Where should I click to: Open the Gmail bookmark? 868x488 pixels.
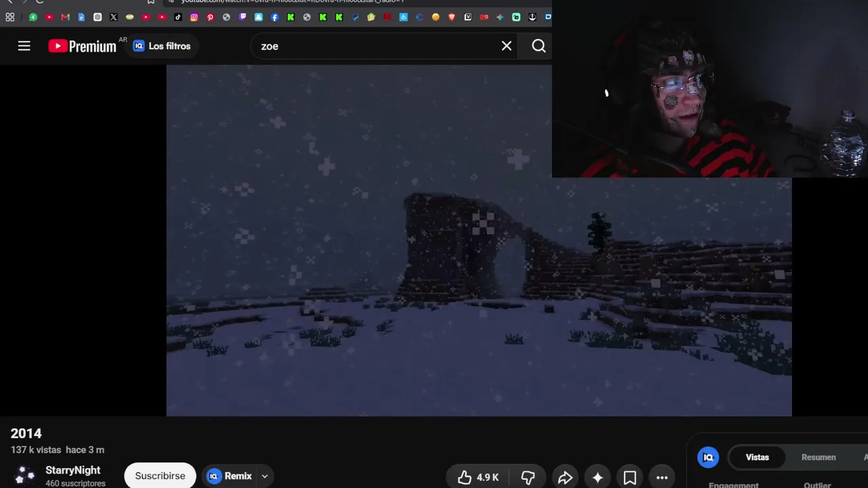[65, 17]
